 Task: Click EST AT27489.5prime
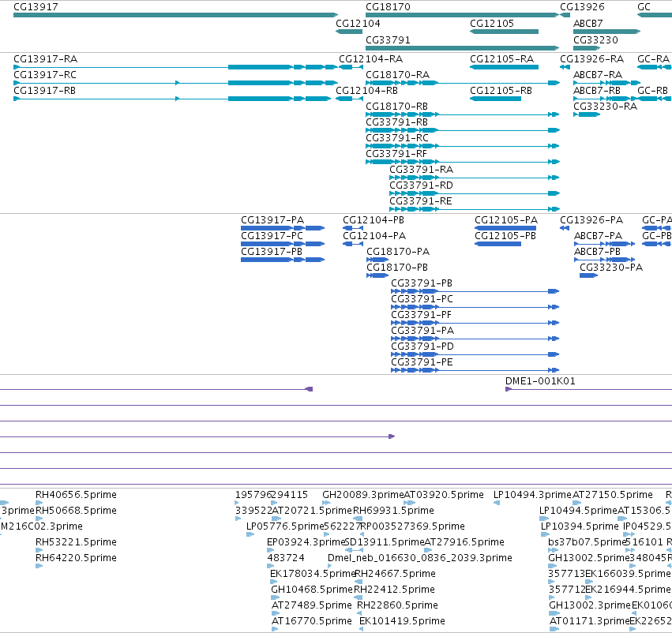point(276,614)
